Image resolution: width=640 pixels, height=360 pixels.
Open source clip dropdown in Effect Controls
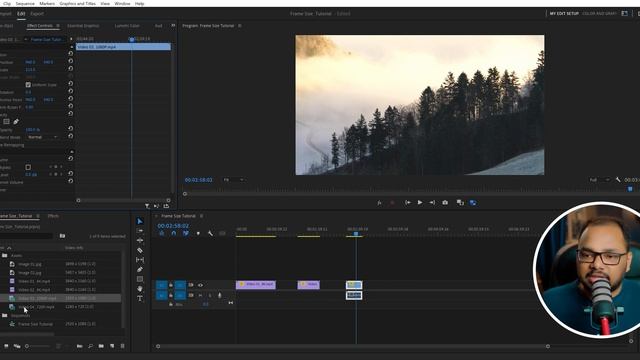click(x=25, y=40)
